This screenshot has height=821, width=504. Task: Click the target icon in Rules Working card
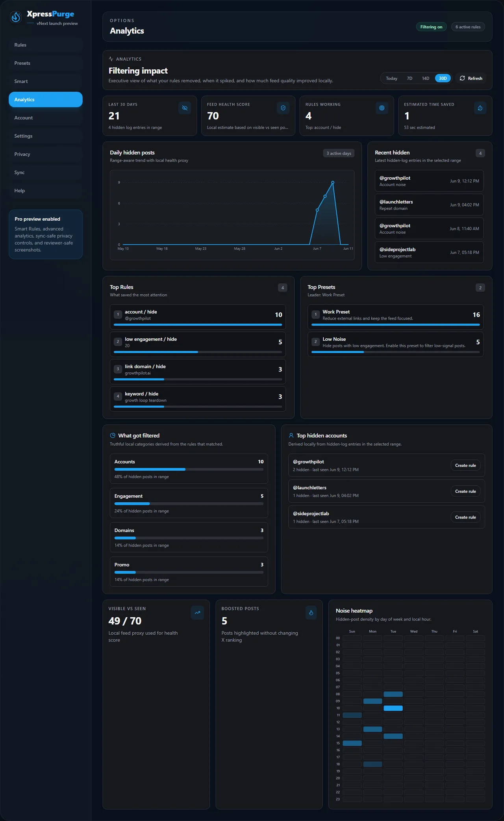(x=382, y=108)
